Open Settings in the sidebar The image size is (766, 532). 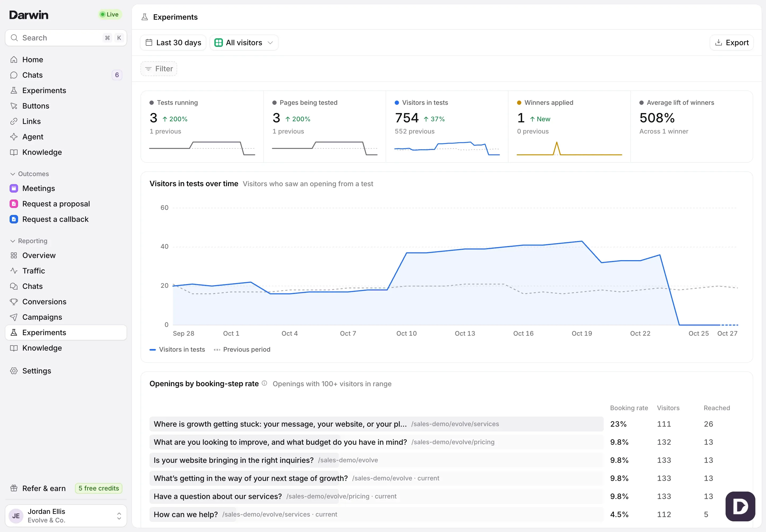click(x=66, y=371)
